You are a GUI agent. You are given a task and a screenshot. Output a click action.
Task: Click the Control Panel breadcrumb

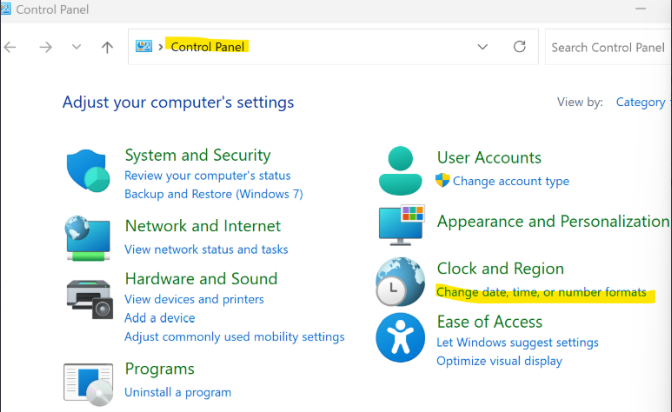(207, 46)
